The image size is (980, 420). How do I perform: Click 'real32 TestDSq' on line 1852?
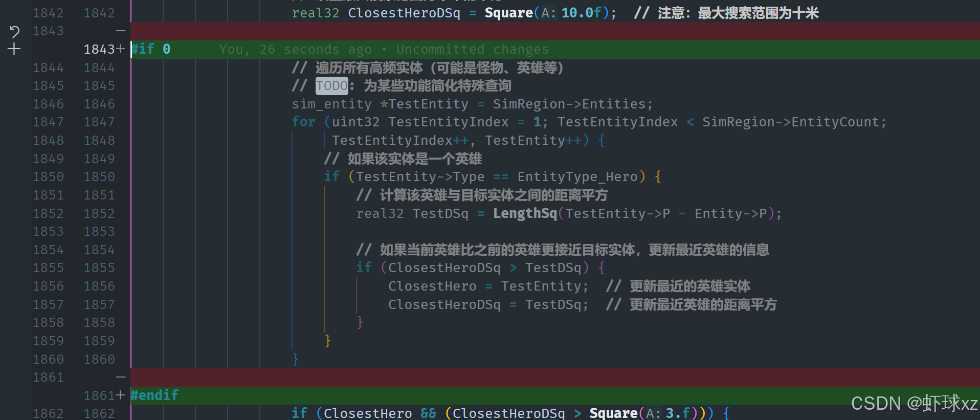[412, 213]
